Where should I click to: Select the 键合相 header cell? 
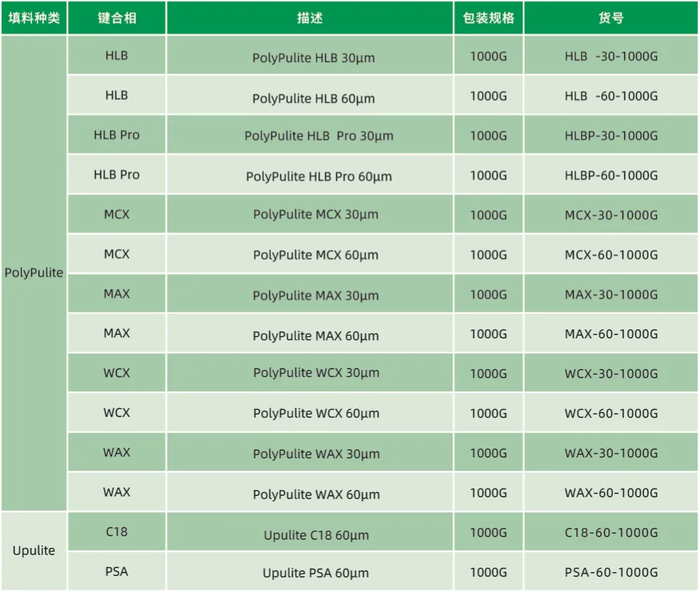pos(117,18)
